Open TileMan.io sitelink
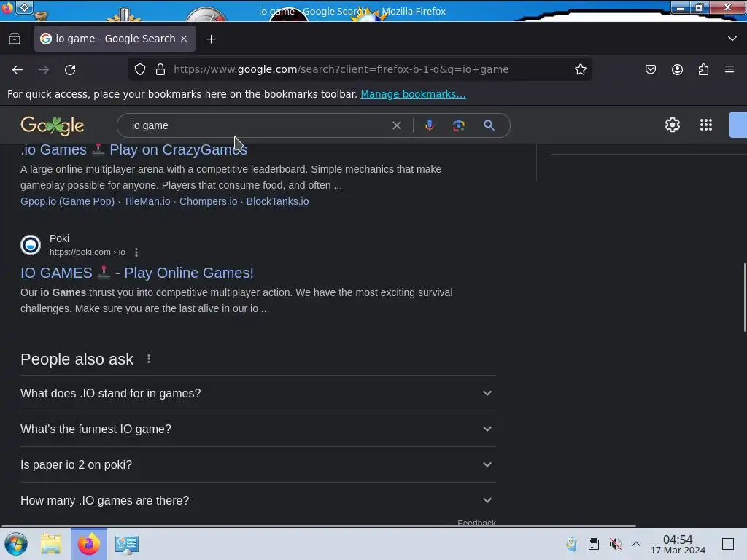 point(147,201)
